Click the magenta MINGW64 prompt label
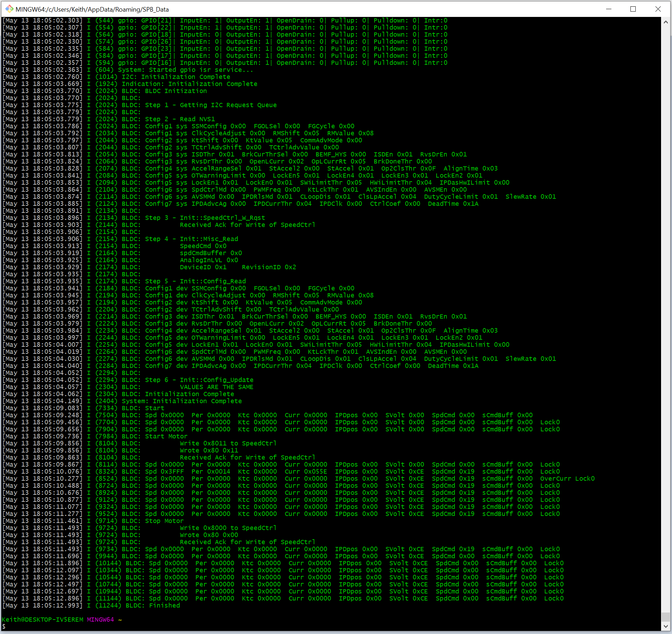The image size is (672, 634). [100, 620]
